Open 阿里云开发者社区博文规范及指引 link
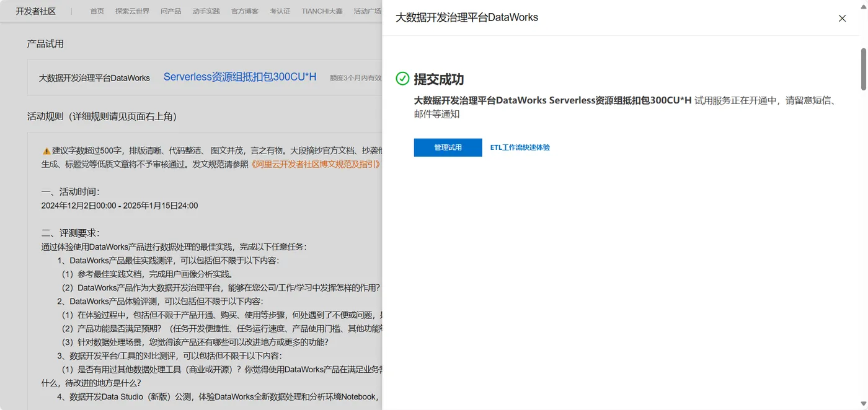 click(316, 164)
